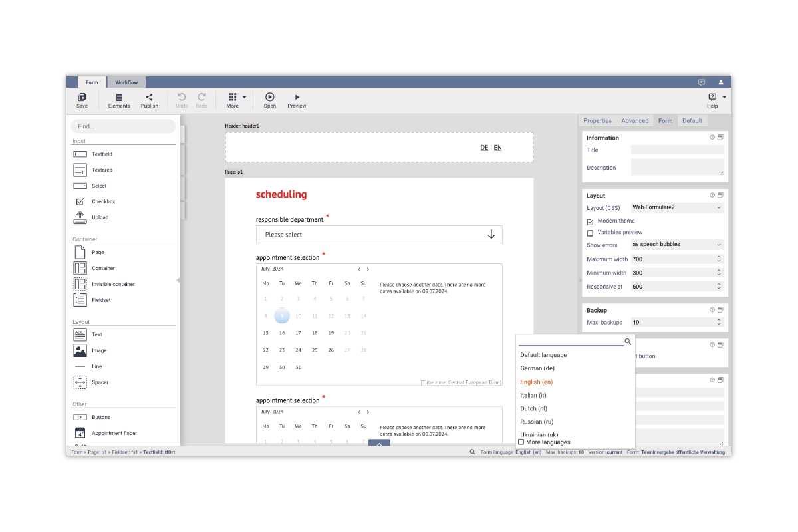Select the Upload element icon
The height and width of the screenshot is (532, 798).
pos(80,217)
